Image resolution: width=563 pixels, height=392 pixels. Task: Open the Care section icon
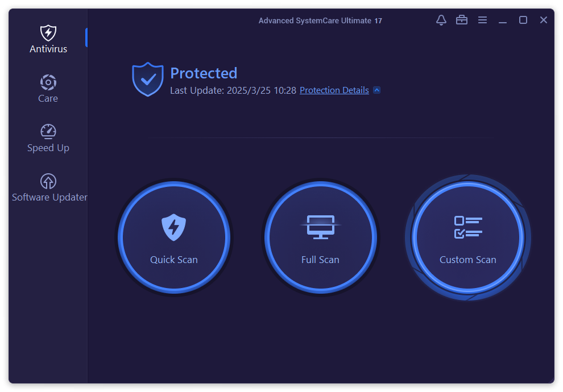click(x=48, y=82)
